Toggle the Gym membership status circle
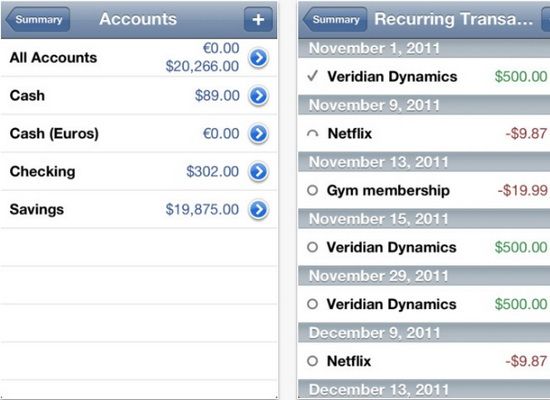 pyautogui.click(x=313, y=190)
